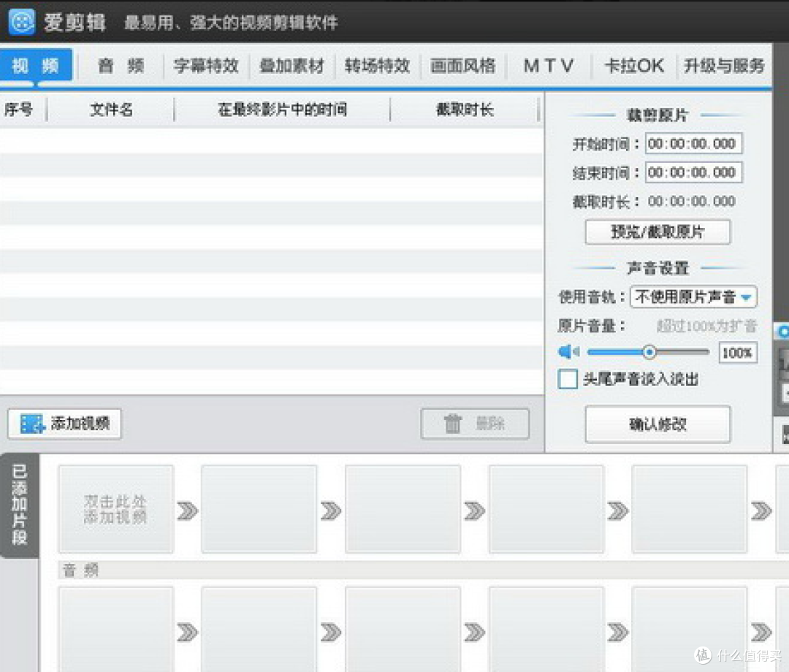Select the 叠加素材 tab
The height and width of the screenshot is (672, 789).
291,66
